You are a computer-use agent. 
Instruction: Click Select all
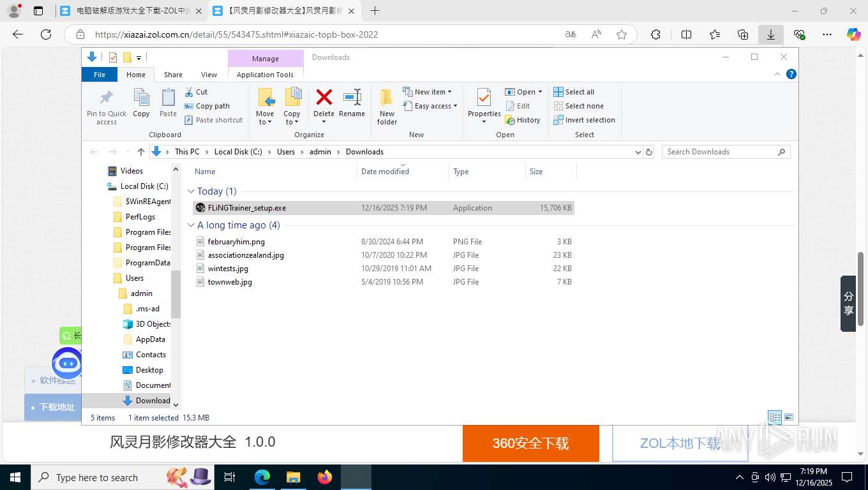tap(574, 92)
